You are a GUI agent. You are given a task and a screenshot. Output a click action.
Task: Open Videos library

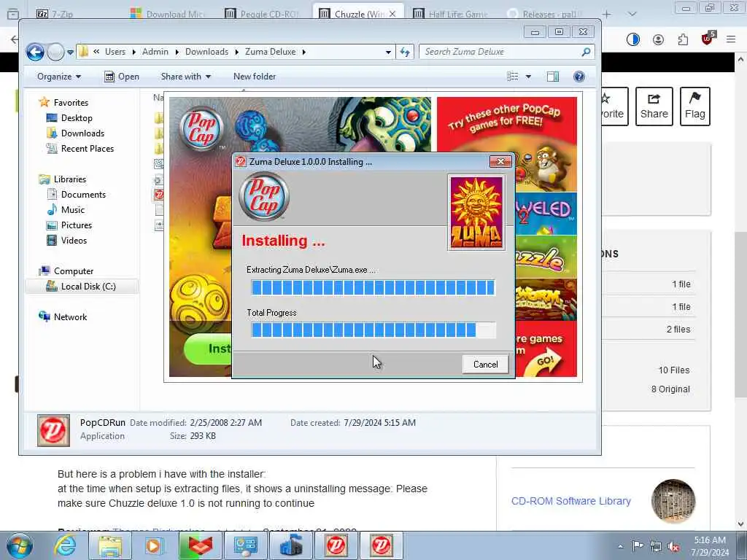coord(74,241)
